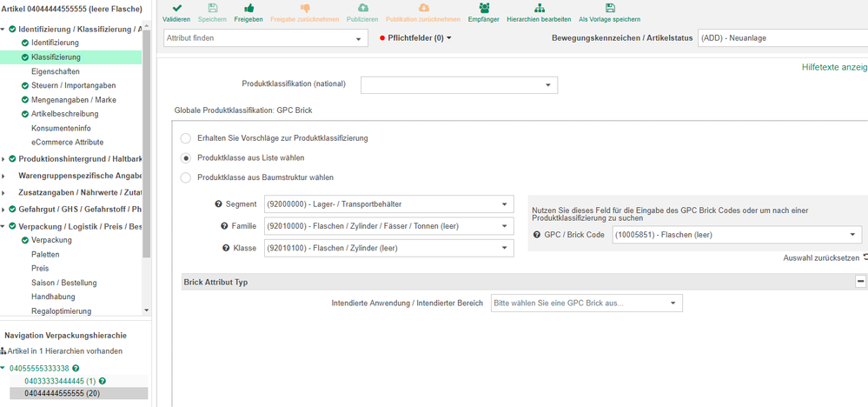
Task: Click the Auswahl zurücksetzen reset icon
Action: 865,258
